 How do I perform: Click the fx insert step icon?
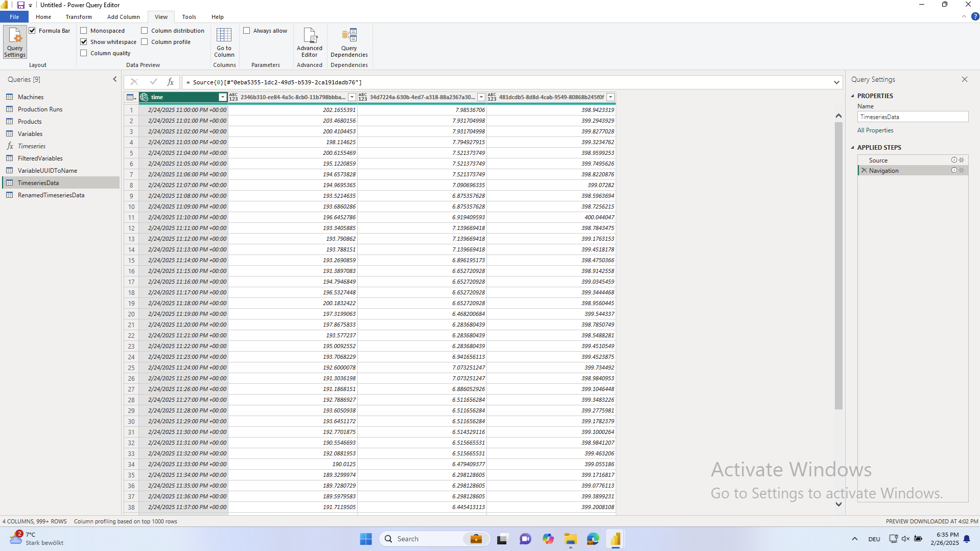(170, 82)
